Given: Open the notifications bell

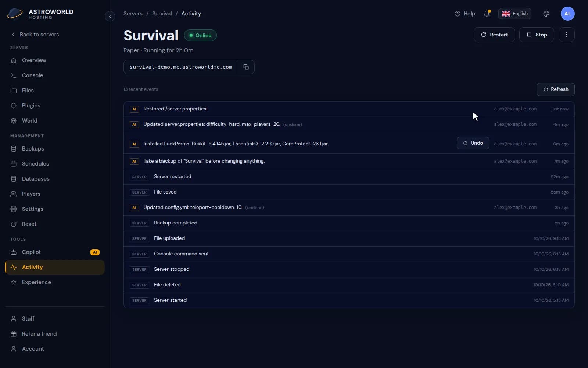Looking at the screenshot, I should pos(487,14).
